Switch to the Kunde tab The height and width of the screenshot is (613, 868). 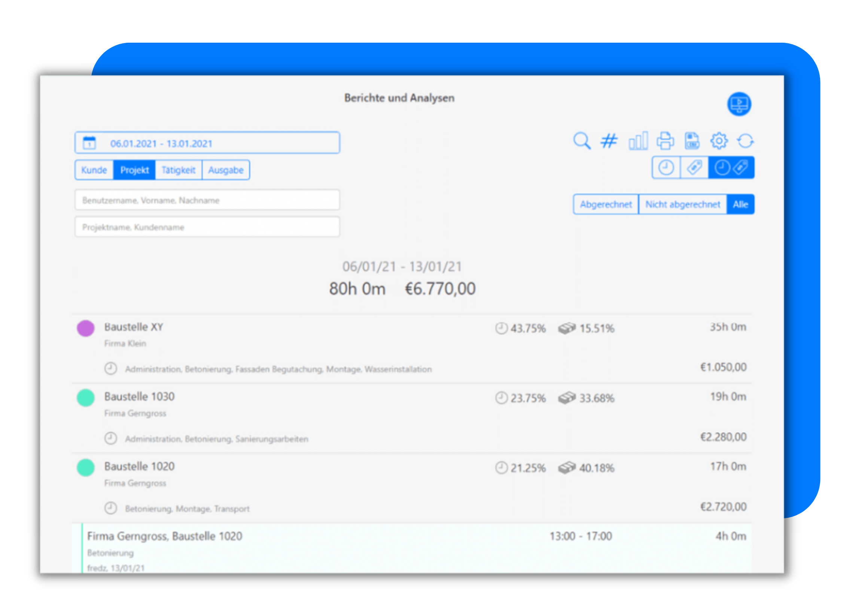[x=94, y=170]
